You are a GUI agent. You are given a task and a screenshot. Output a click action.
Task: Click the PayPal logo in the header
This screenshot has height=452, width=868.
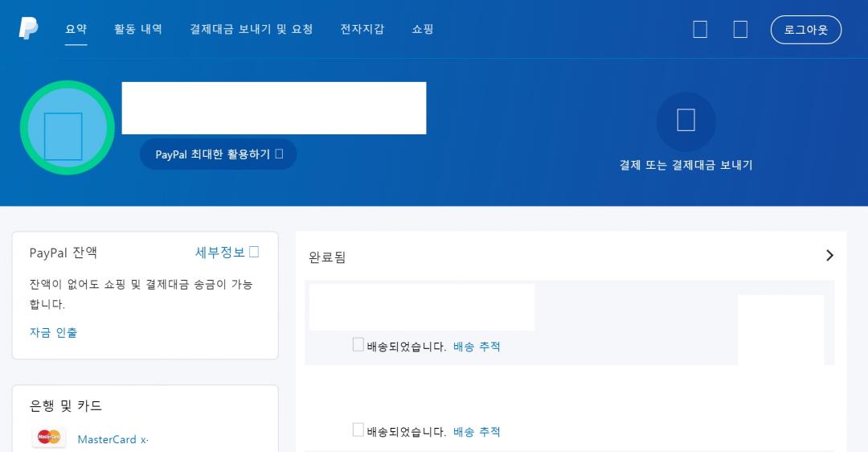[28, 28]
